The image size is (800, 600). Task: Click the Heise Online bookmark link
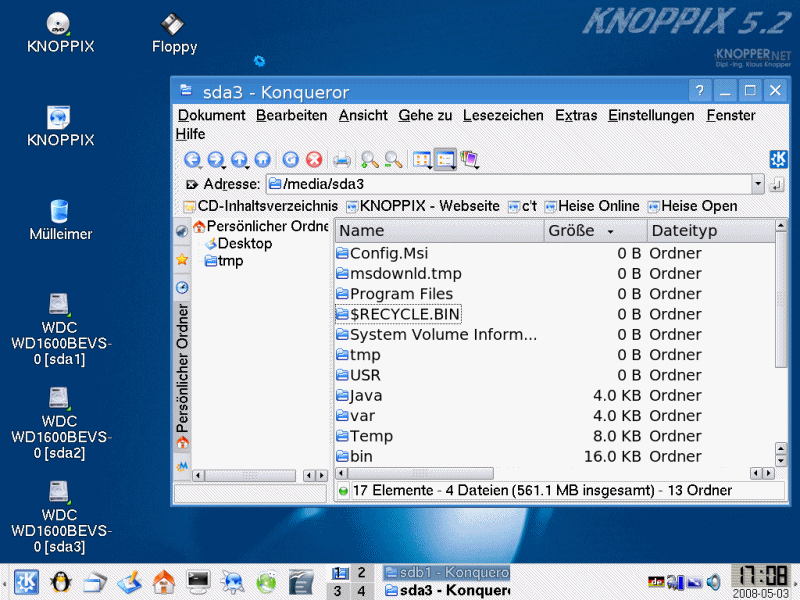(x=598, y=206)
